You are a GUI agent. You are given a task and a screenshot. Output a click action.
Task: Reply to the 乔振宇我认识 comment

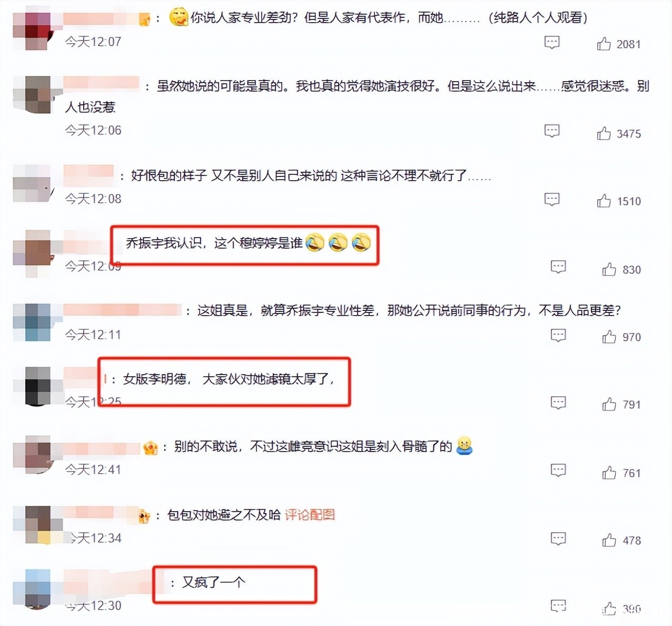[558, 267]
